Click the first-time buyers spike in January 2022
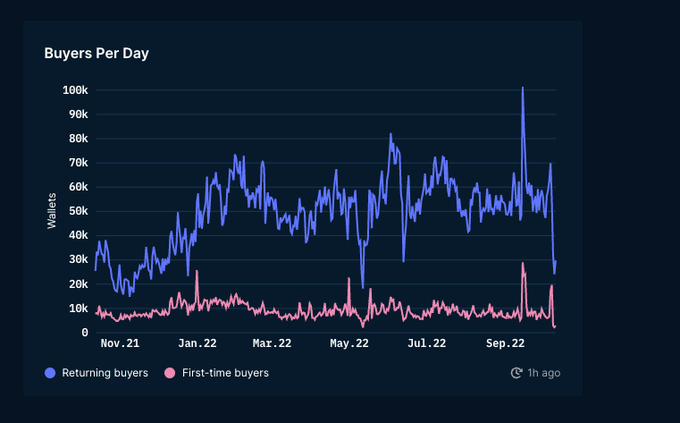Screen dimensions: 680x423 pos(197,272)
